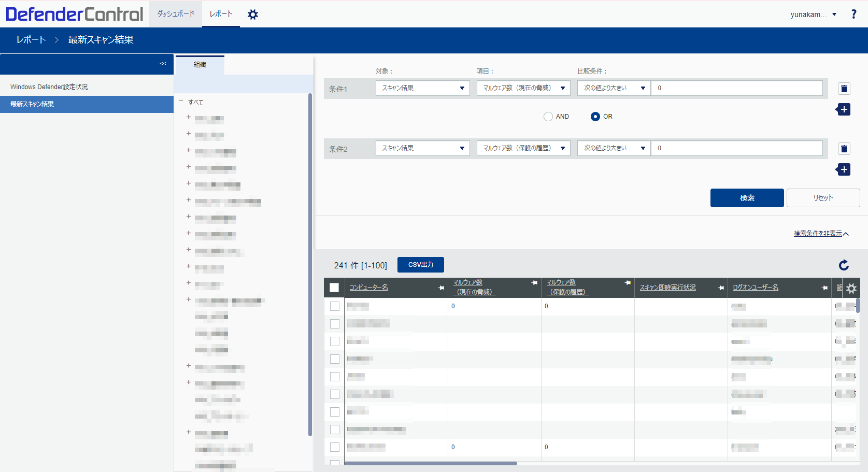Select the OR radio button
Viewport: 868px width, 472px height.
click(595, 117)
